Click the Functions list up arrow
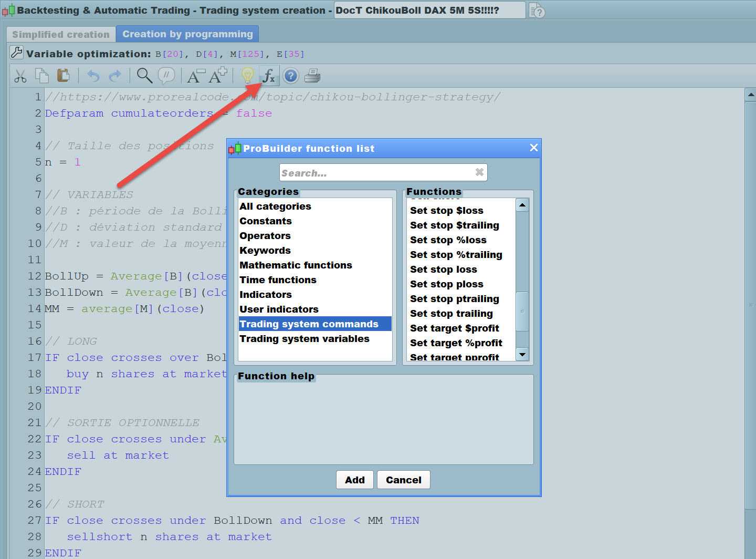The height and width of the screenshot is (559, 756). click(x=522, y=205)
